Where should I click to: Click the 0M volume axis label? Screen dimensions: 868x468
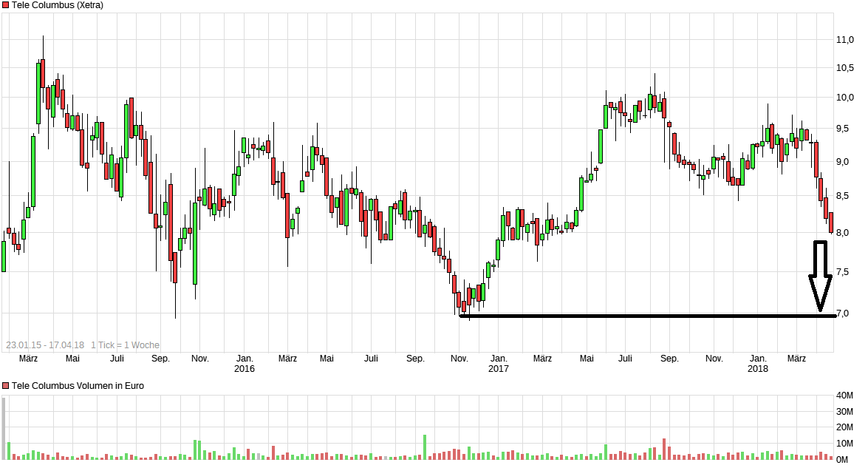[x=845, y=459]
